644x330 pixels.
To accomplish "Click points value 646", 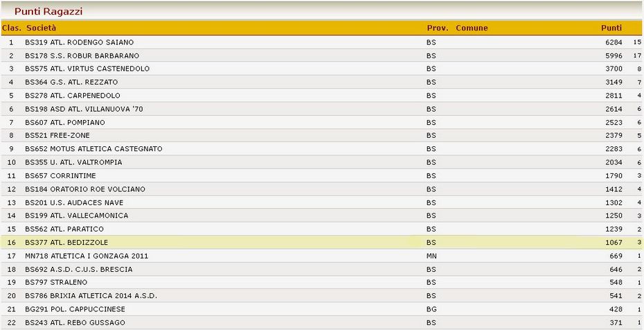I will [616, 269].
